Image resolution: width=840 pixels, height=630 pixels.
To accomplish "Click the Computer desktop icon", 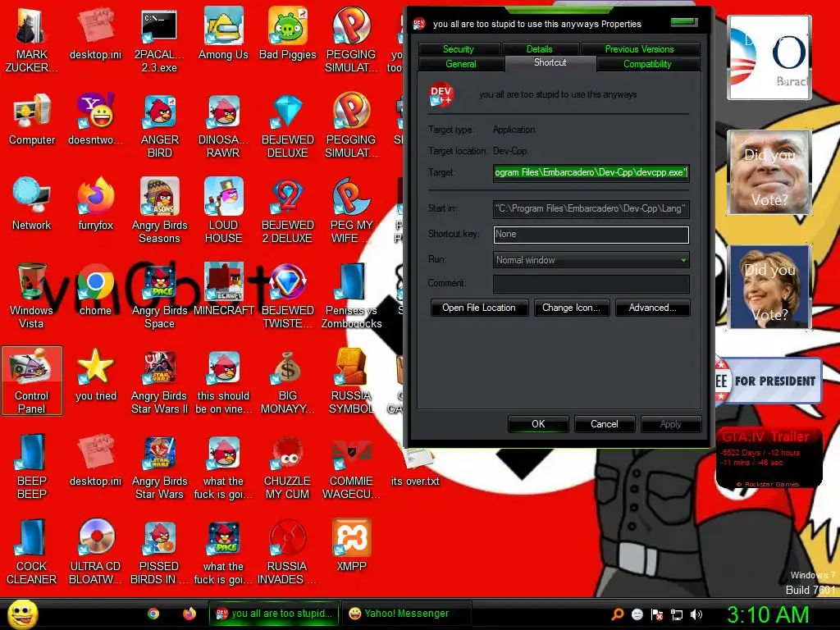I will pos(32,119).
